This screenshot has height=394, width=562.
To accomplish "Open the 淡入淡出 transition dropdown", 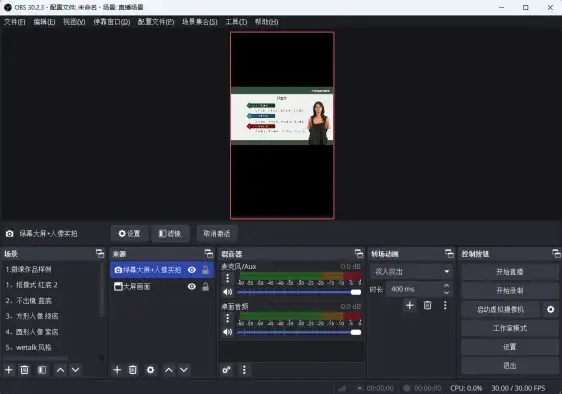I will click(x=411, y=271).
